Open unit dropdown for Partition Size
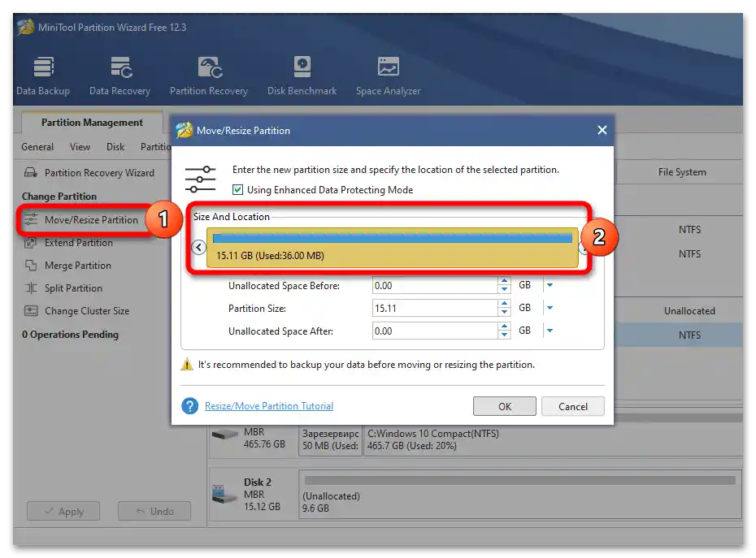The height and width of the screenshot is (558, 756). (550, 308)
